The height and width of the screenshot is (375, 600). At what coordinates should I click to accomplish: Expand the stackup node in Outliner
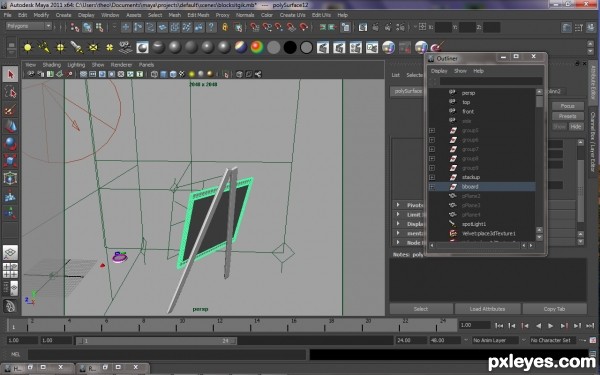coord(432,177)
